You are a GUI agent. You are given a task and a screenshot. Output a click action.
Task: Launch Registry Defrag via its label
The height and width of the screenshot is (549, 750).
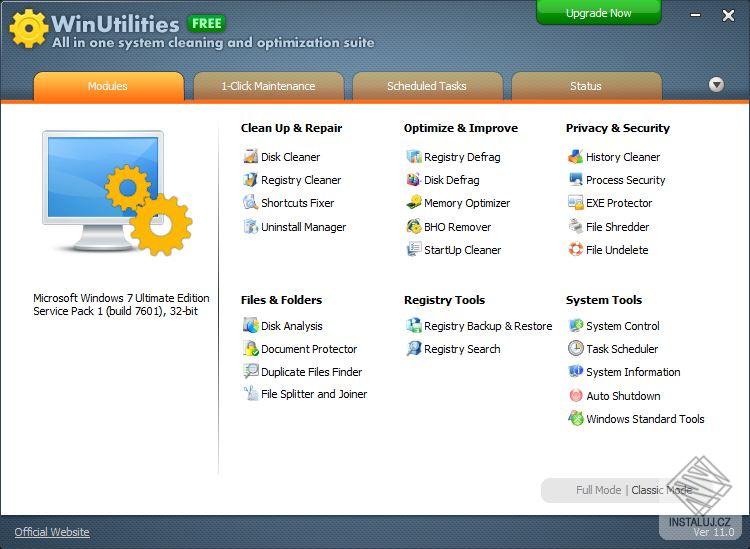point(462,157)
